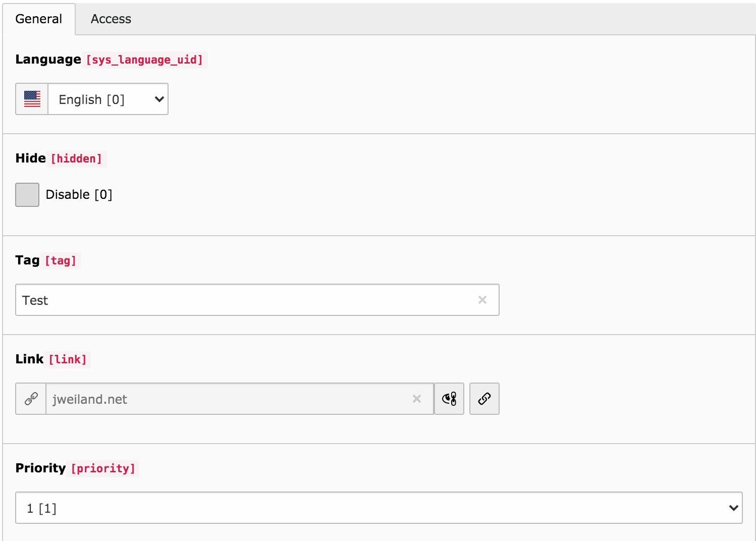The image size is (756, 541).
Task: Open the link browser wizard button
Action: click(484, 399)
